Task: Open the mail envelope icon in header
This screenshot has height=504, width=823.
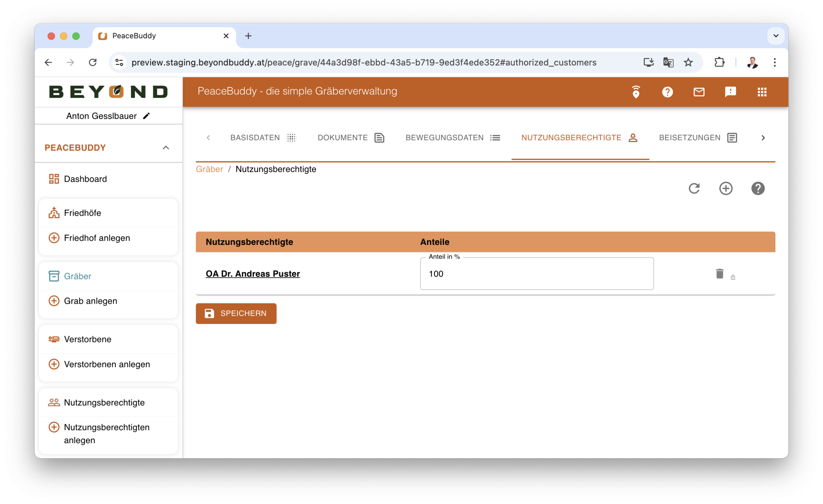Action: [x=699, y=92]
